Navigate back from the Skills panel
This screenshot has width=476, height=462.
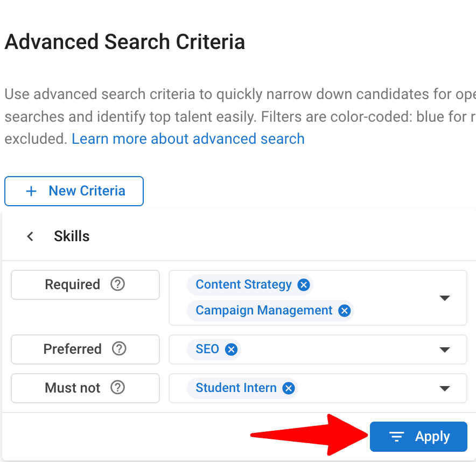[30, 236]
